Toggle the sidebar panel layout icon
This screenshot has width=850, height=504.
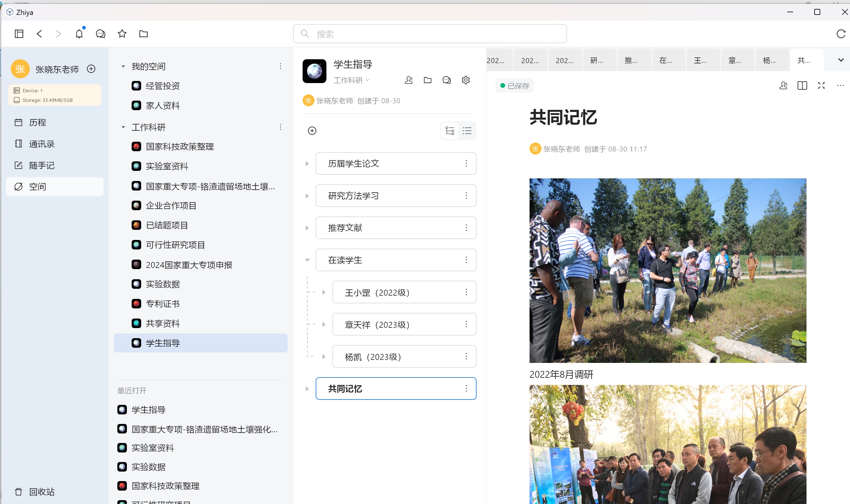19,34
